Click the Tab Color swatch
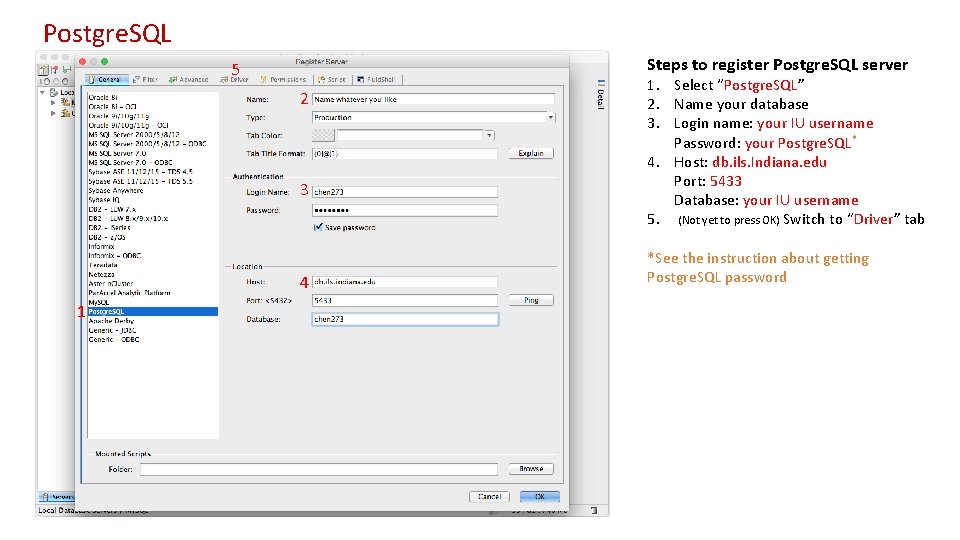This screenshot has height=540, width=960. click(323, 135)
